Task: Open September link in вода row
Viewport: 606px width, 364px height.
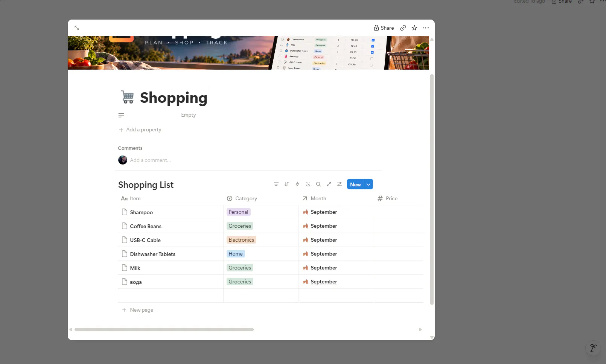Action: coord(324,282)
